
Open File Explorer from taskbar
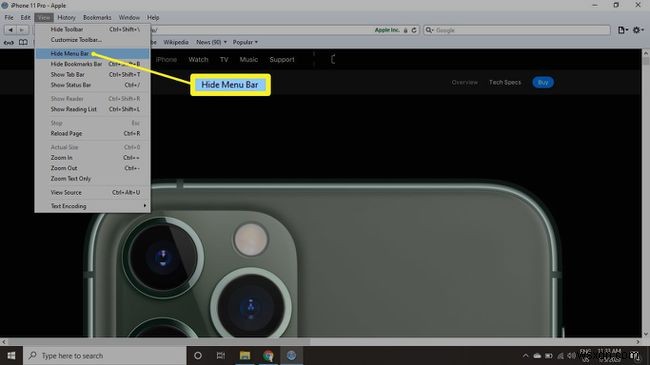pyautogui.click(x=245, y=355)
